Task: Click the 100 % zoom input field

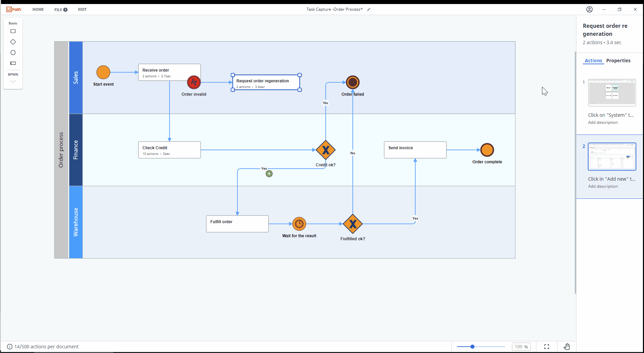Action: click(x=521, y=347)
